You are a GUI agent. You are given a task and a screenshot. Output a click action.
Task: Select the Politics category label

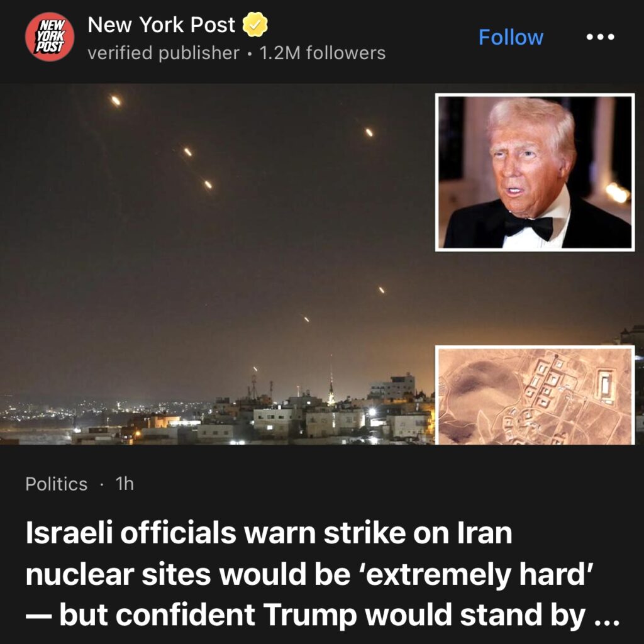coord(56,484)
